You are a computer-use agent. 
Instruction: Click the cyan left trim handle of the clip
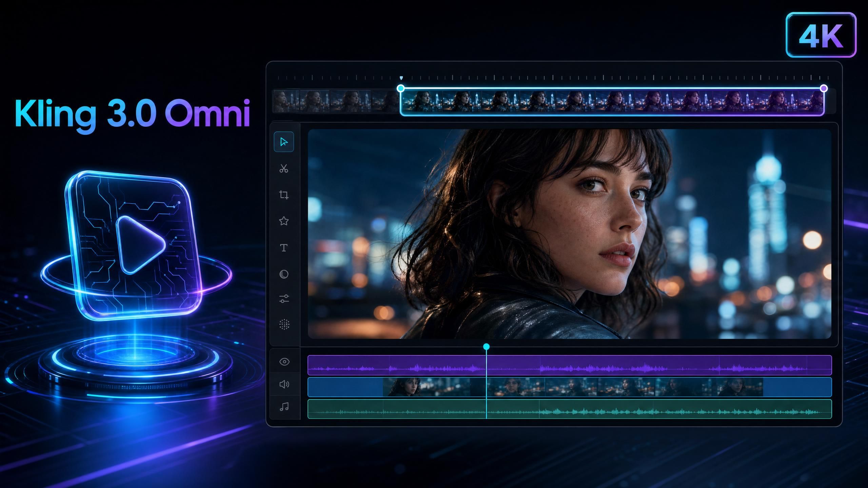pyautogui.click(x=400, y=88)
